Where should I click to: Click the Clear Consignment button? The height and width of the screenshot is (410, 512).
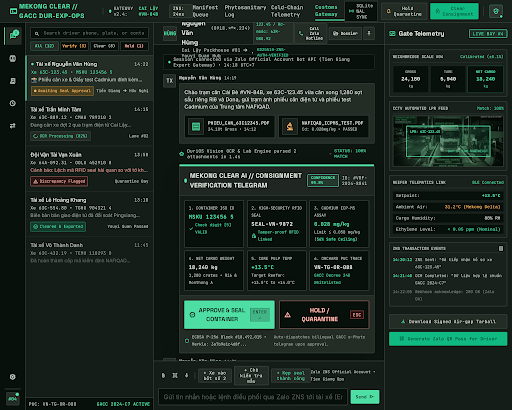pyautogui.click(x=454, y=11)
